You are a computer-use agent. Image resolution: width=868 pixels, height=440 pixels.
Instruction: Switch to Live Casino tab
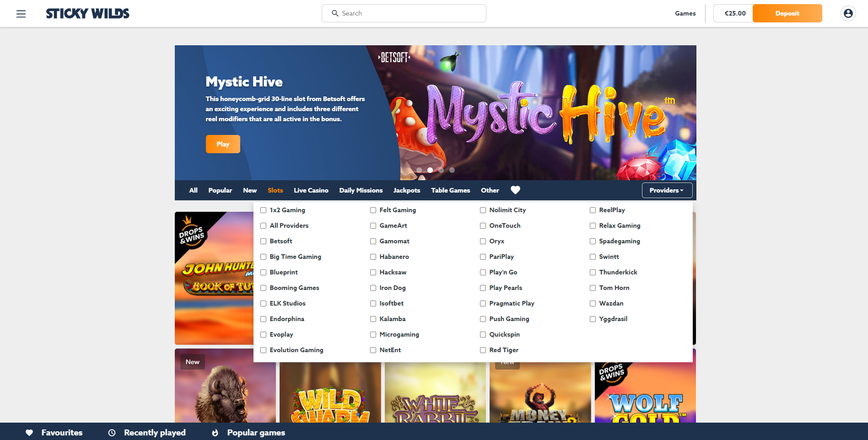point(311,190)
